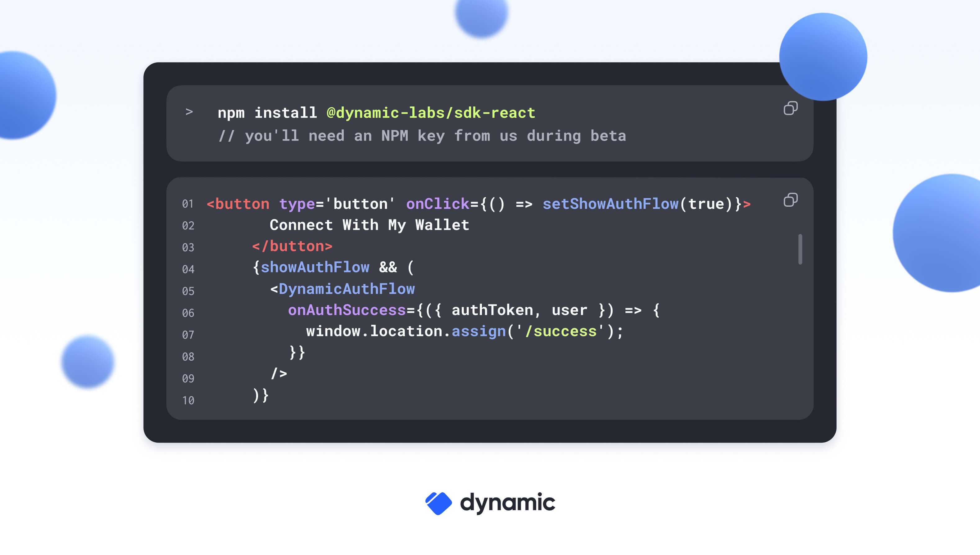Click the closing button tag
The image size is (980, 555).
point(292,246)
